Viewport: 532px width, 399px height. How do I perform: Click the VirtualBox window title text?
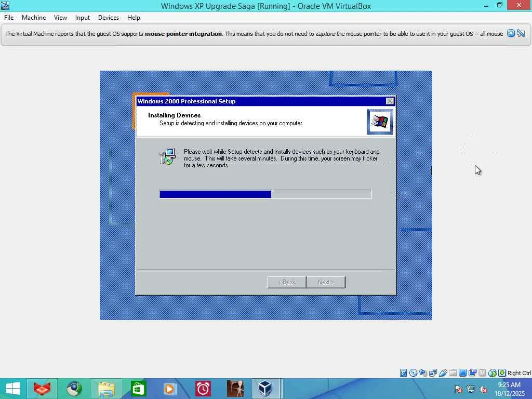pyautogui.click(x=265, y=6)
